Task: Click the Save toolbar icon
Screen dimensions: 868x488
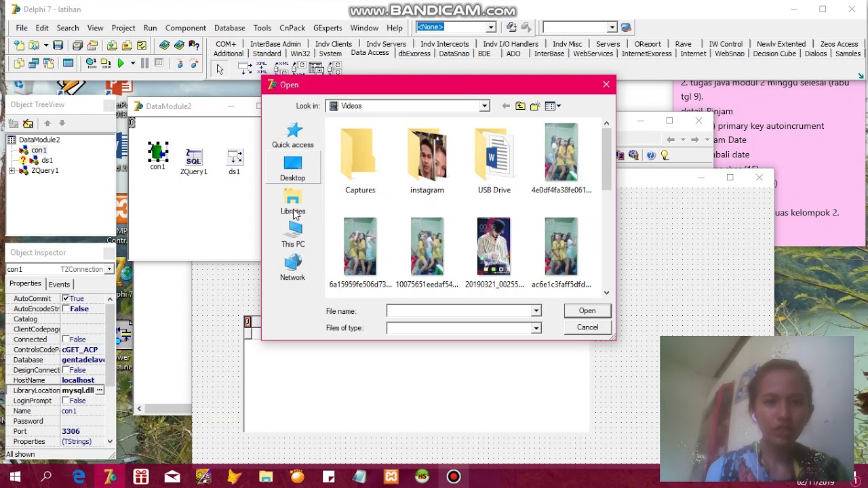Action: [x=58, y=45]
